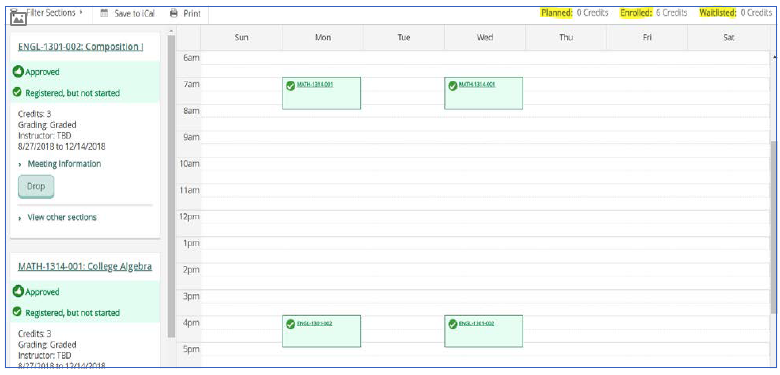Click the Print printer icon
This screenshot has height=375, width=780.
(x=173, y=13)
